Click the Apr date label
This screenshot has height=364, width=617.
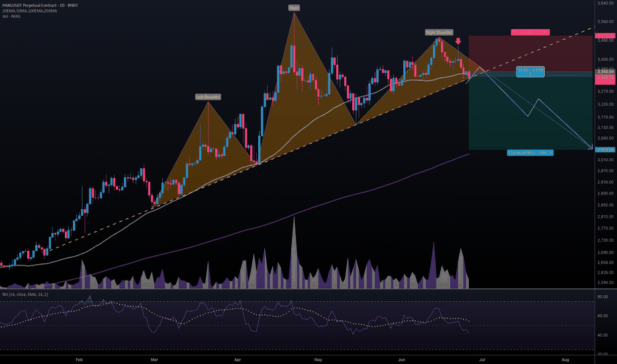(x=237, y=359)
